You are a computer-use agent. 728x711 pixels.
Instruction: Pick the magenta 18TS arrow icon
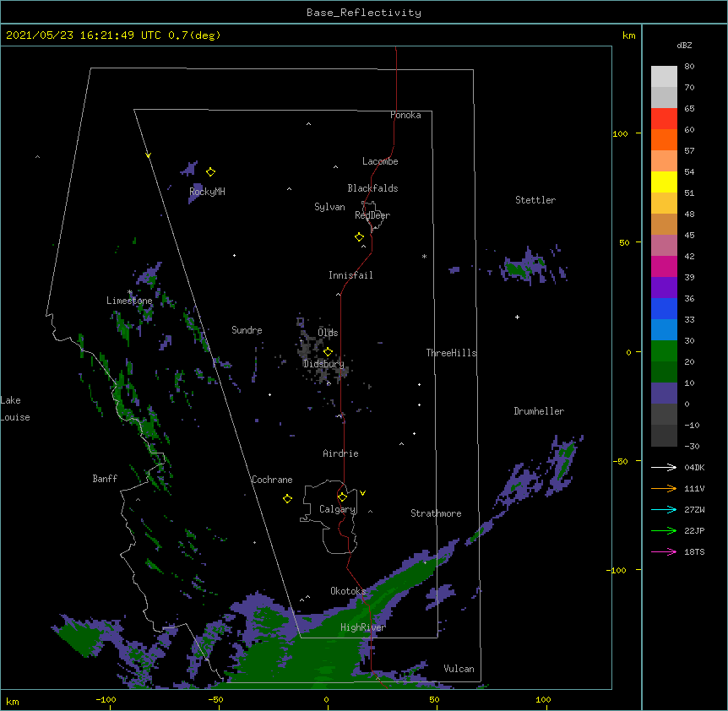point(664,551)
